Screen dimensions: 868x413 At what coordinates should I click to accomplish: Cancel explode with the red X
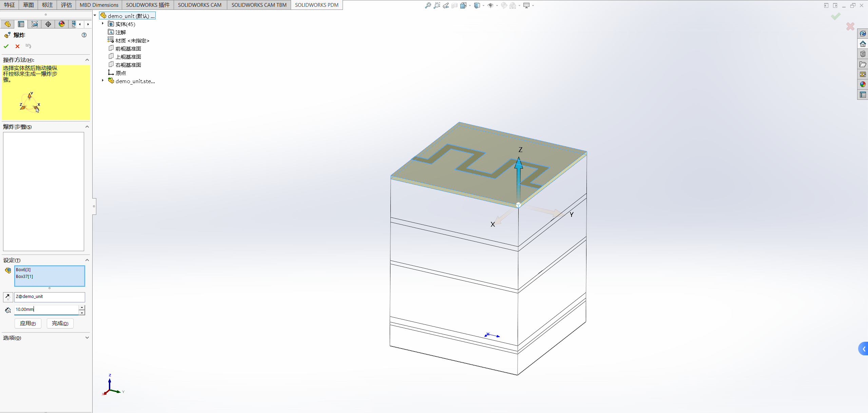coord(18,46)
